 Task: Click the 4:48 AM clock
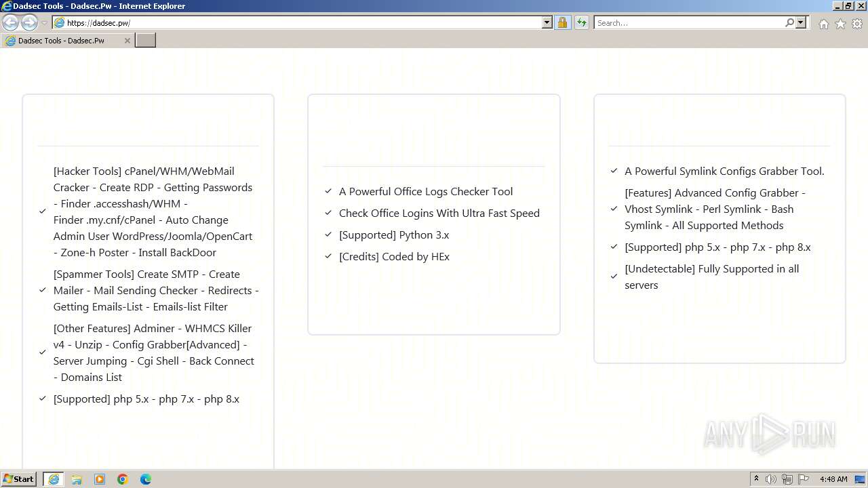[x=833, y=479]
